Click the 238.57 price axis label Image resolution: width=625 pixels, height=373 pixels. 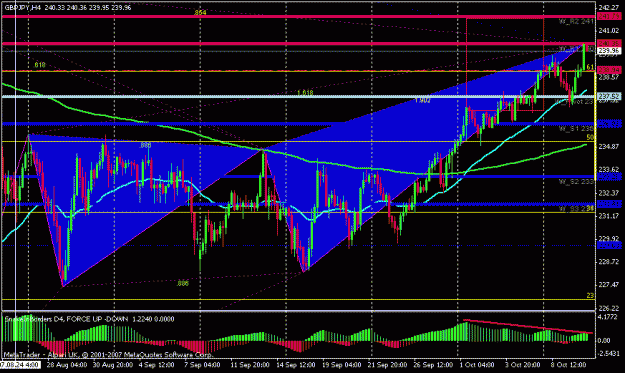pyautogui.click(x=609, y=77)
